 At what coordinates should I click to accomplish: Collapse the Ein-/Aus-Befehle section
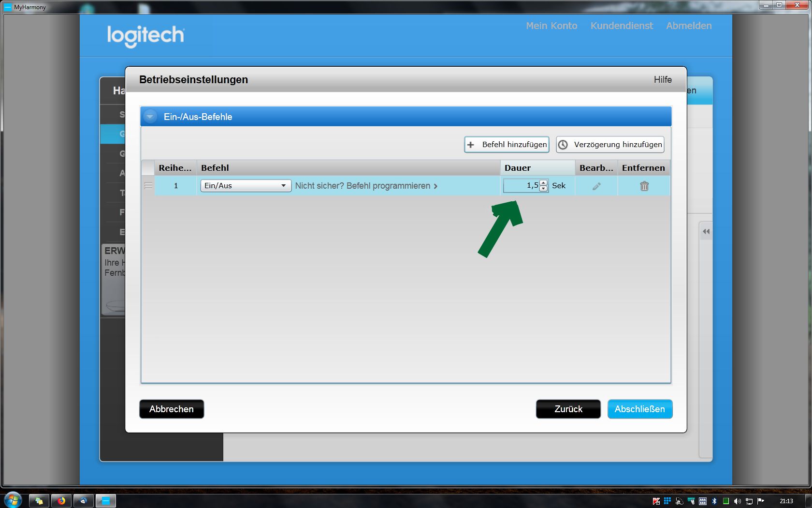pyautogui.click(x=150, y=117)
